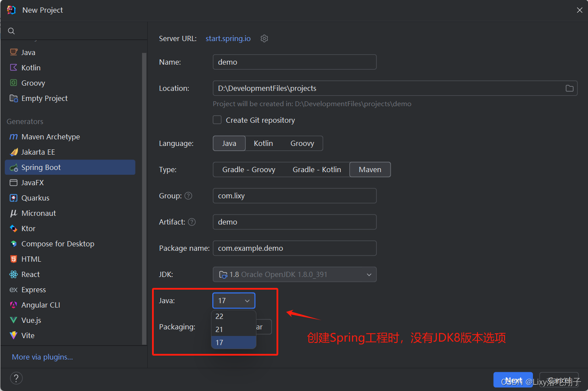Click the Spring Boot leaf icon
This screenshot has width=588, height=391.
[14, 167]
